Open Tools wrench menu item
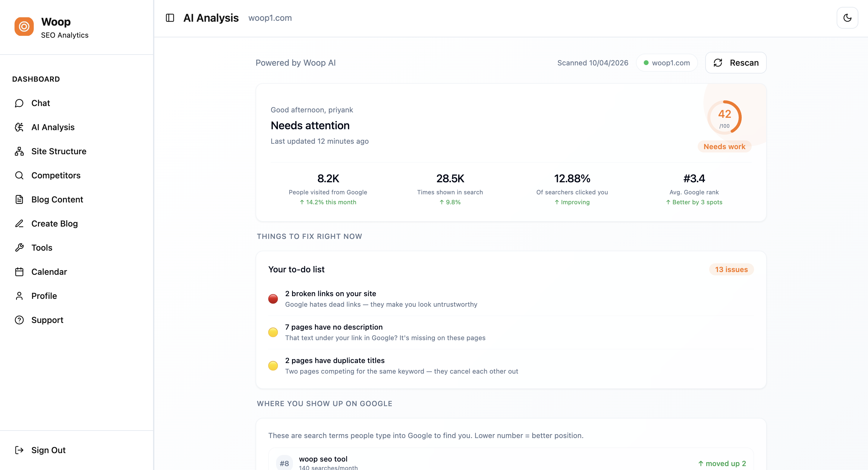This screenshot has height=470, width=868. click(42, 248)
